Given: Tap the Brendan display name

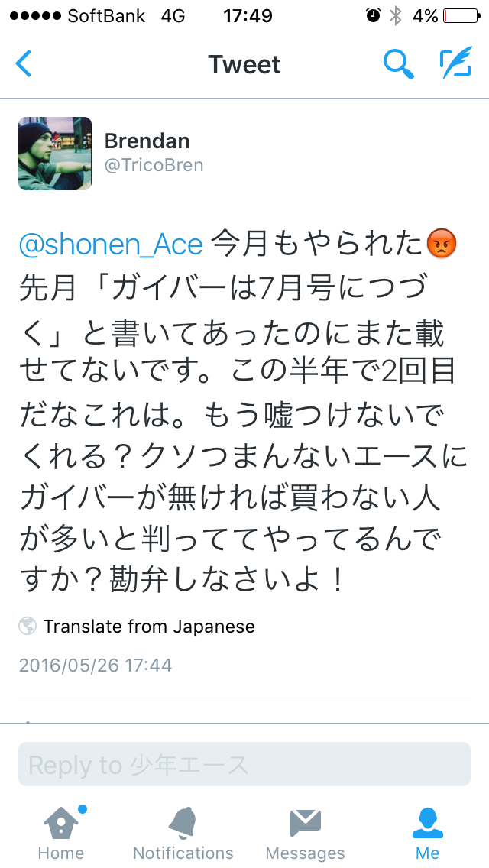Looking at the screenshot, I should pyautogui.click(x=147, y=141).
